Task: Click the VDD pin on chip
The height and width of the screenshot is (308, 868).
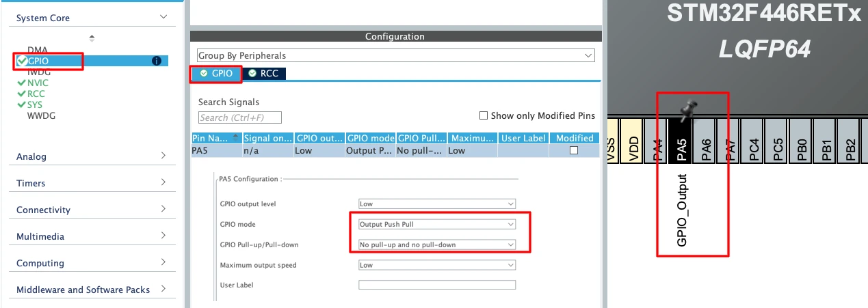Action: click(x=633, y=142)
